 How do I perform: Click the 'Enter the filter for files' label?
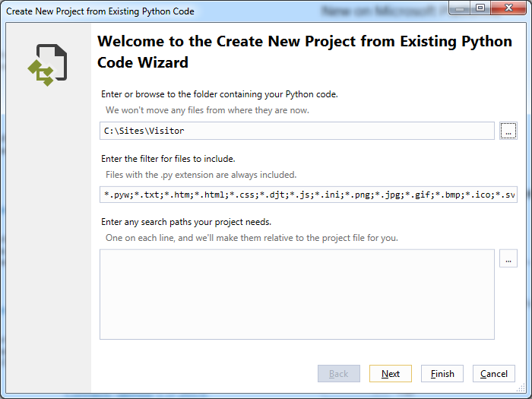click(168, 158)
